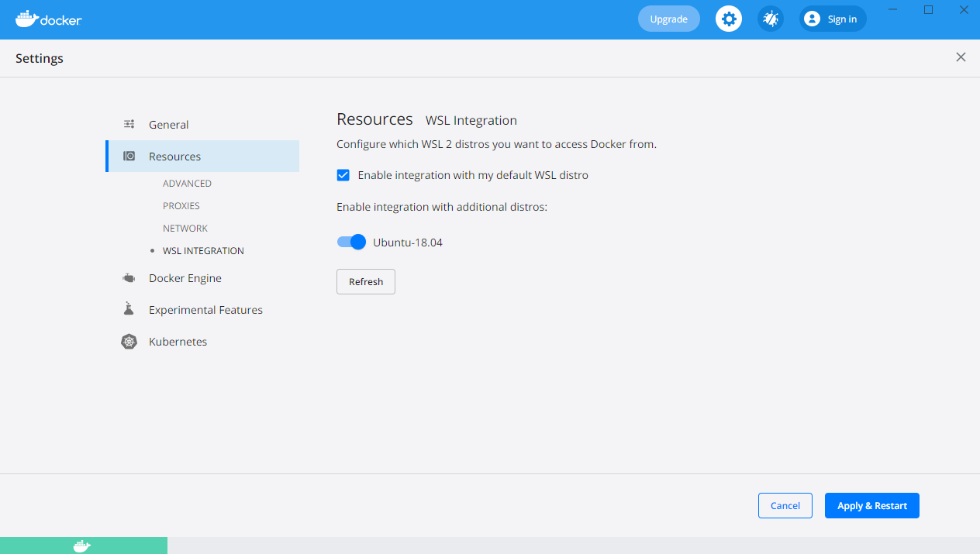980x554 pixels.
Task: Click the Refresh button
Action: point(366,282)
